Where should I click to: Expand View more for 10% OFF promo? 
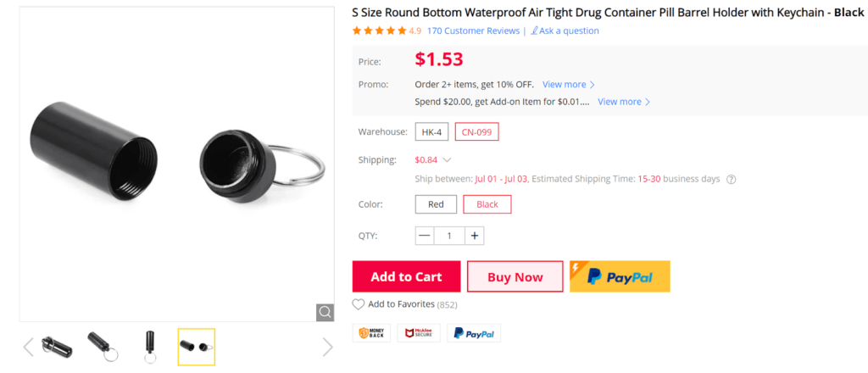(x=569, y=85)
